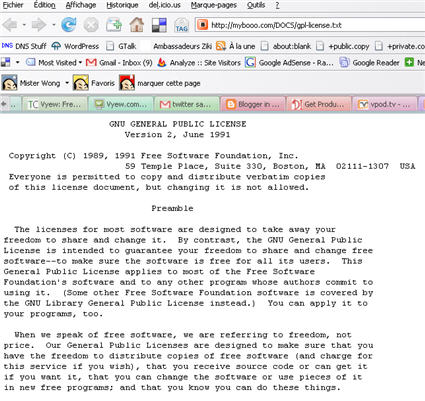Image resolution: width=425 pixels, height=401 pixels.
Task: Click the grayed Stop loading icon
Action: (91, 25)
